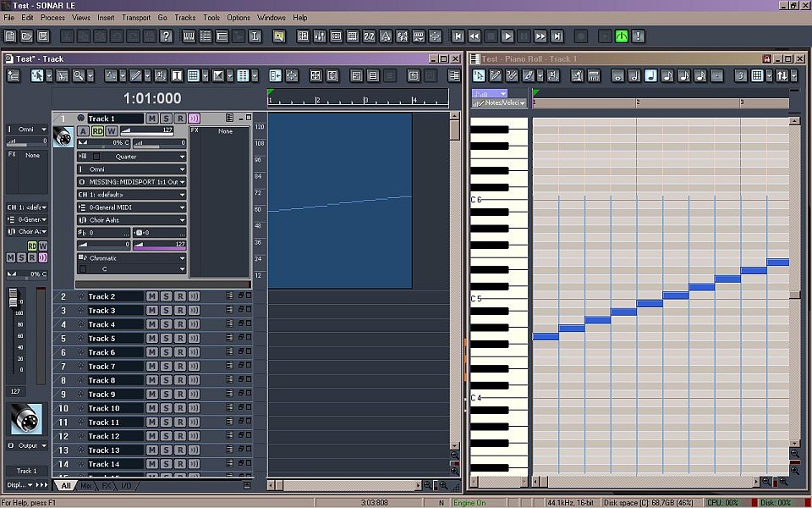Toggle Track 1 automation read RD
812x508 pixels.
pyautogui.click(x=97, y=131)
